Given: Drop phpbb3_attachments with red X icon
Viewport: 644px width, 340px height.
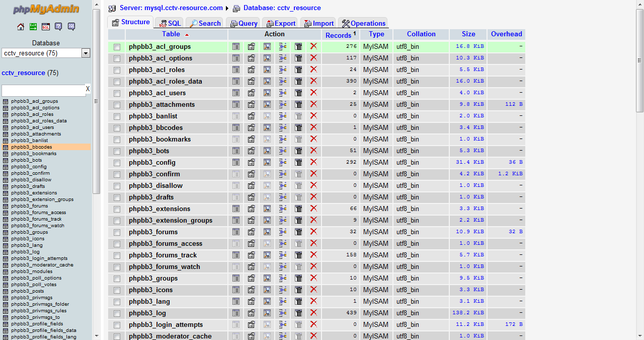Looking at the screenshot, I should point(313,104).
